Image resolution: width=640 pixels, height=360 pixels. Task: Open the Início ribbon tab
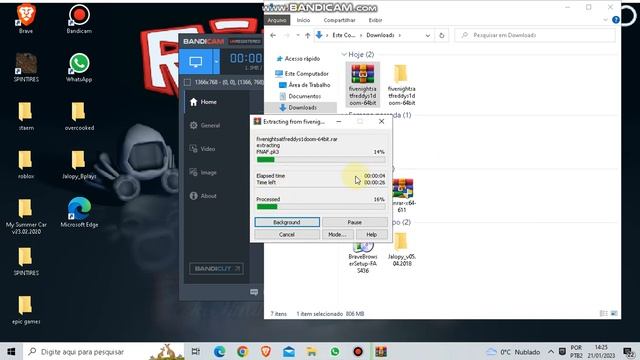303,20
